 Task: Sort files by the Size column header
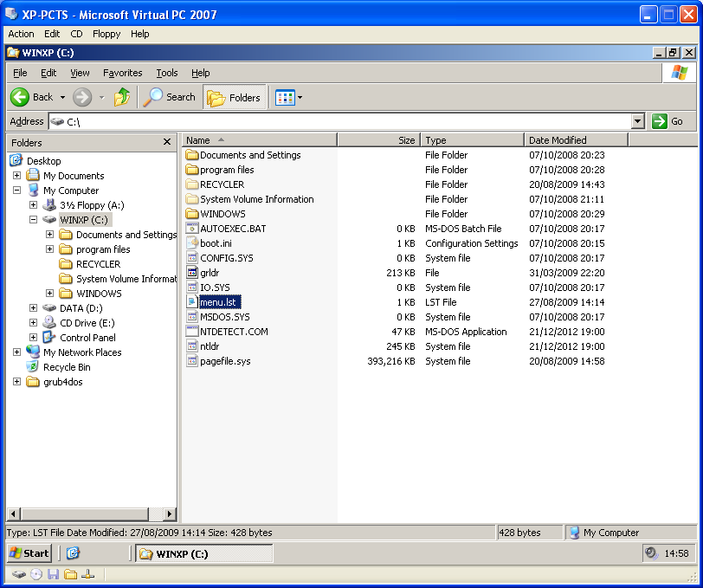[379, 140]
